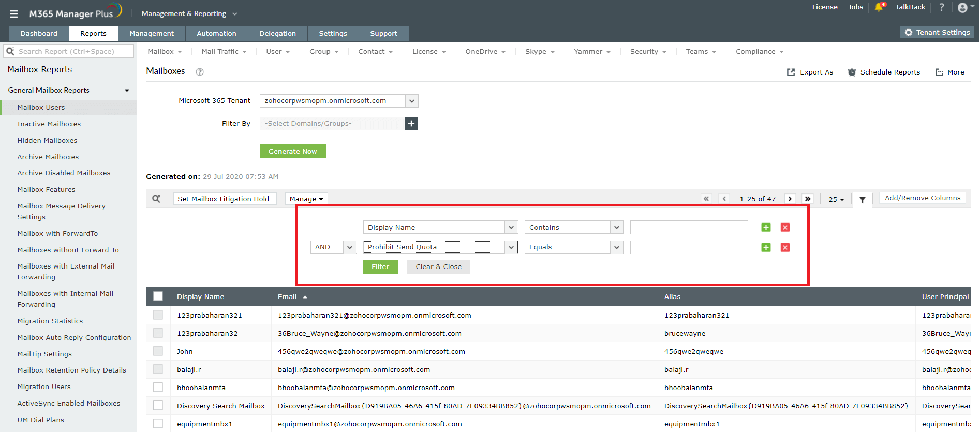This screenshot has height=432, width=980.
Task: Click the search magnifier beside Search Report
Action: (10, 51)
